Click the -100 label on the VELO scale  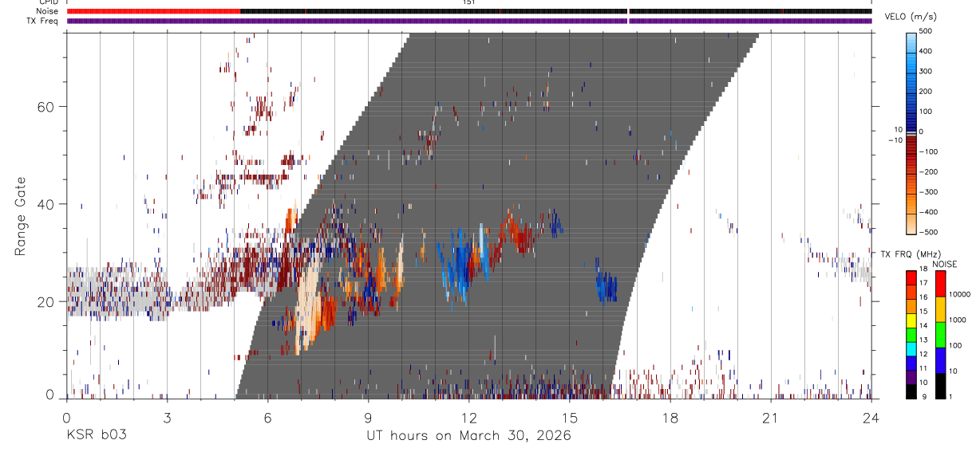tap(931, 151)
